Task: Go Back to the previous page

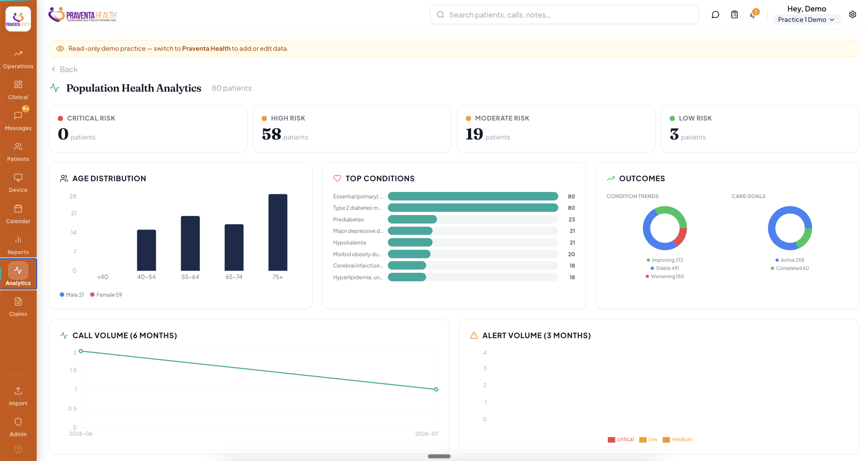Action: [64, 69]
